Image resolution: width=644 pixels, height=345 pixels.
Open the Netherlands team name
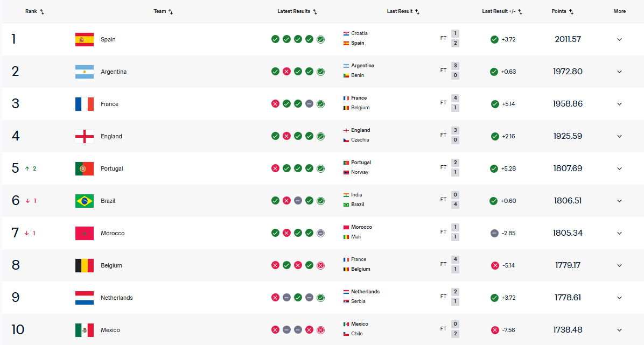coord(117,298)
